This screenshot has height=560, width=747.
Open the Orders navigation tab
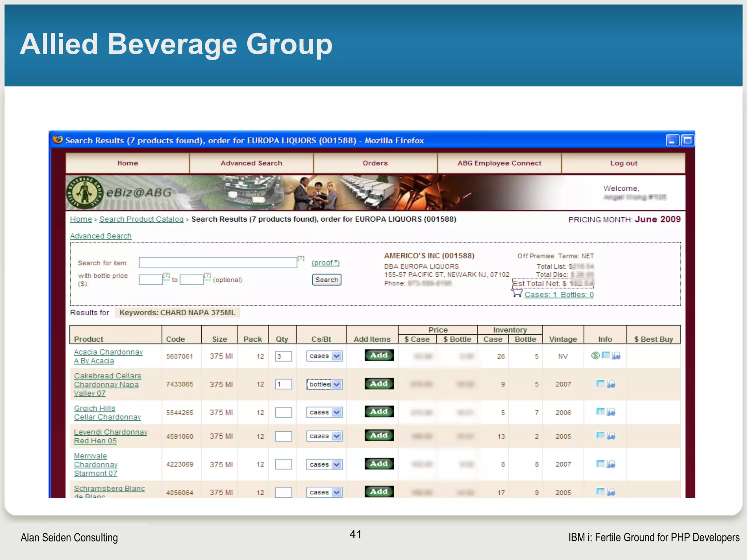point(375,163)
